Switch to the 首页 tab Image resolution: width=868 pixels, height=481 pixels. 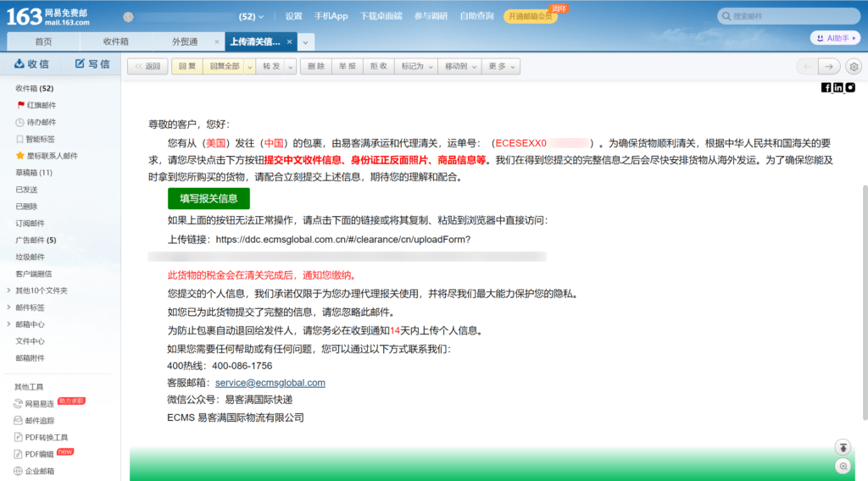pos(43,41)
